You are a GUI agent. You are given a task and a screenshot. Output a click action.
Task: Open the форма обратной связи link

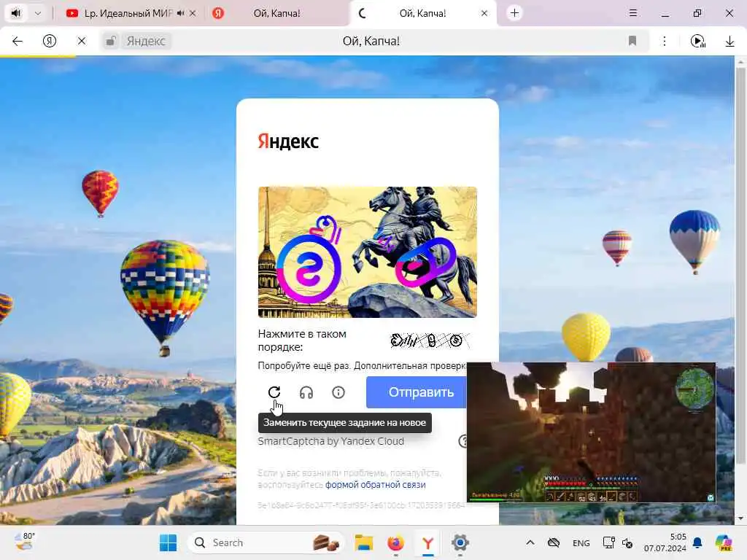(376, 485)
